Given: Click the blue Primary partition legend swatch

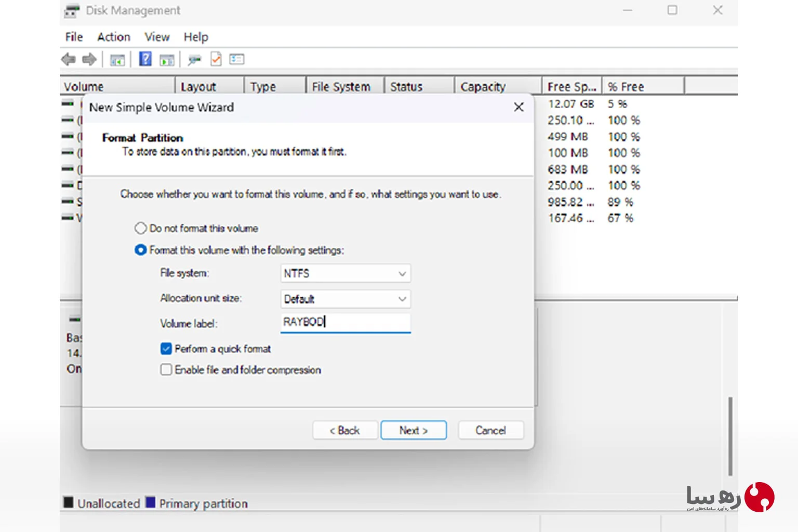Looking at the screenshot, I should click(151, 502).
